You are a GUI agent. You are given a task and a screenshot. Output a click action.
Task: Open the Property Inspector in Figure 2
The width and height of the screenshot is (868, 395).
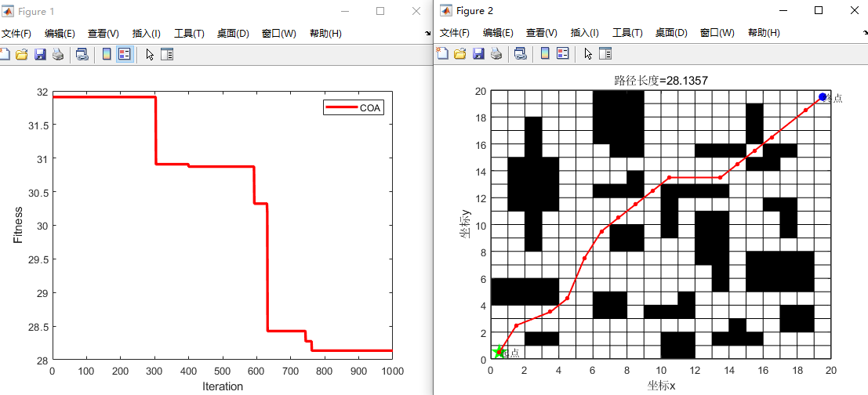[x=606, y=53]
